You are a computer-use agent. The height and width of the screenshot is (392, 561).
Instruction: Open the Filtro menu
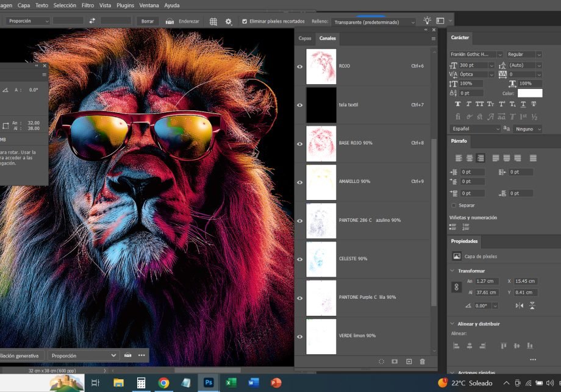[87, 5]
